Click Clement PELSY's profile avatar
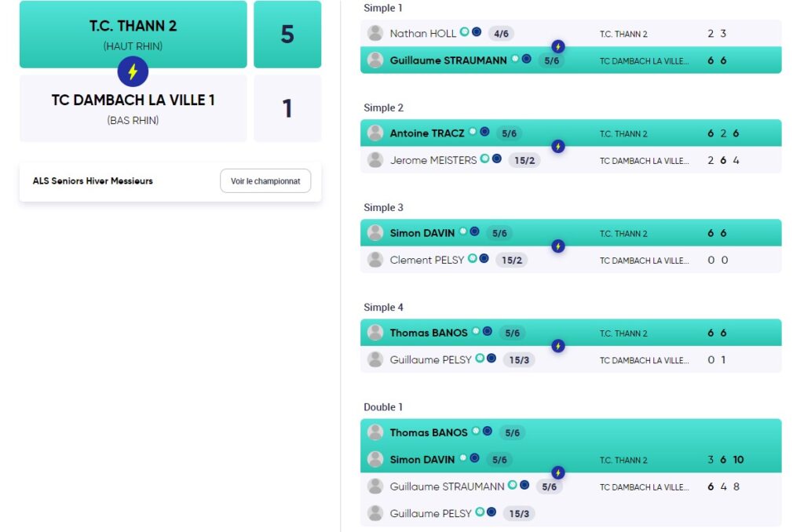This screenshot has height=532, width=804. click(x=375, y=260)
